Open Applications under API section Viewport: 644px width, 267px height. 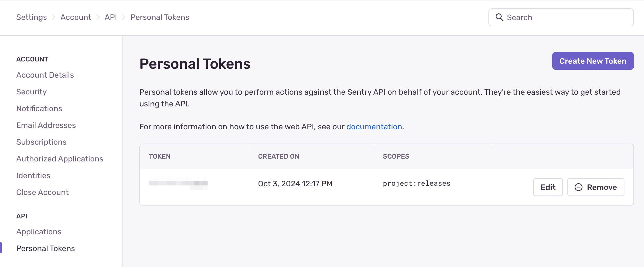39,232
